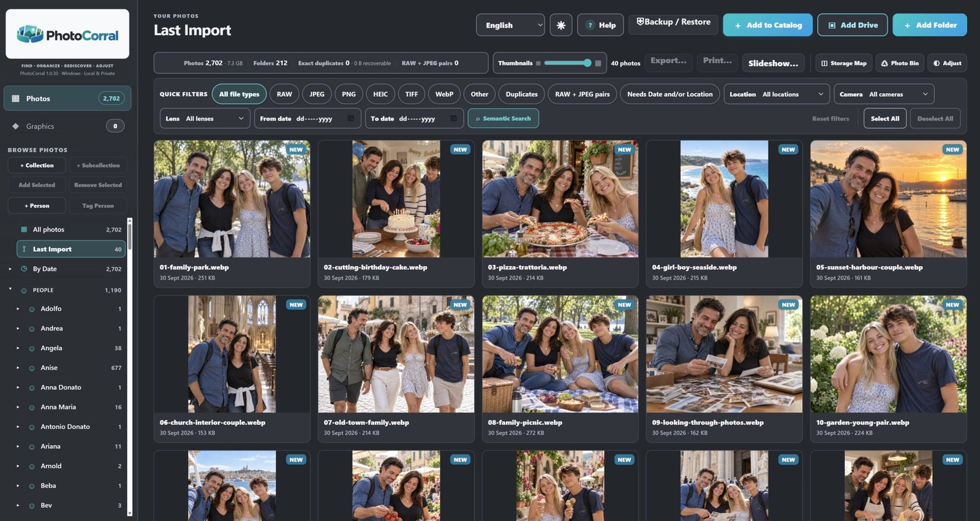Open the To date calendar picker icon
This screenshot has height=521, width=980.
click(453, 119)
